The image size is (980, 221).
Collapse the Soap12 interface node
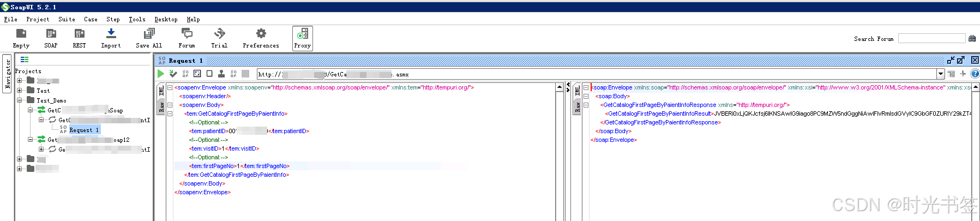click(x=31, y=139)
